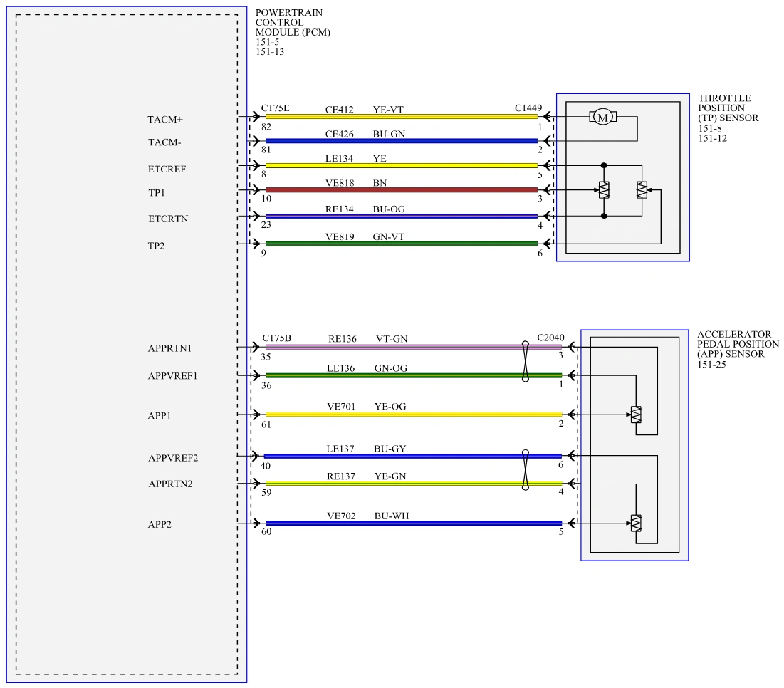Click the yellow VE701 YE-OG wire
This screenshot has height=688, width=784.
click(414, 415)
